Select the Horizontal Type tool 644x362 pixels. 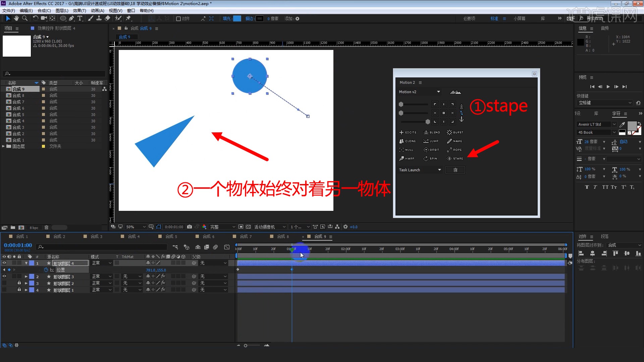point(80,18)
